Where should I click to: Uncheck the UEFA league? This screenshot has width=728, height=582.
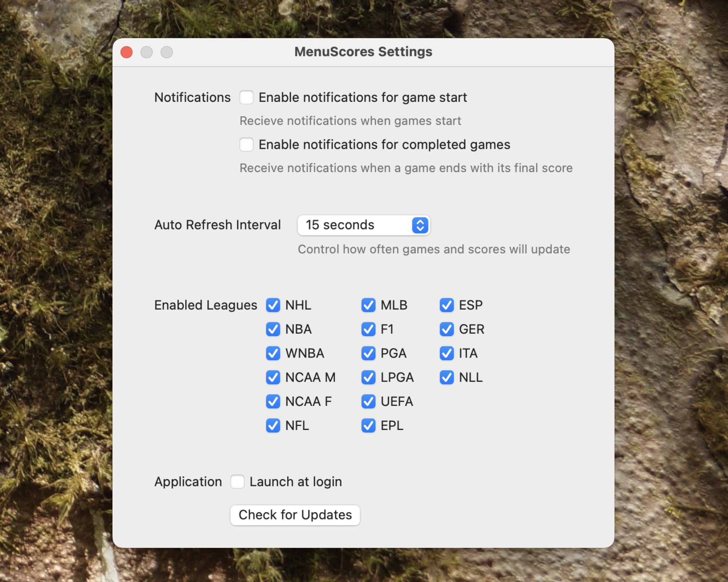click(368, 402)
